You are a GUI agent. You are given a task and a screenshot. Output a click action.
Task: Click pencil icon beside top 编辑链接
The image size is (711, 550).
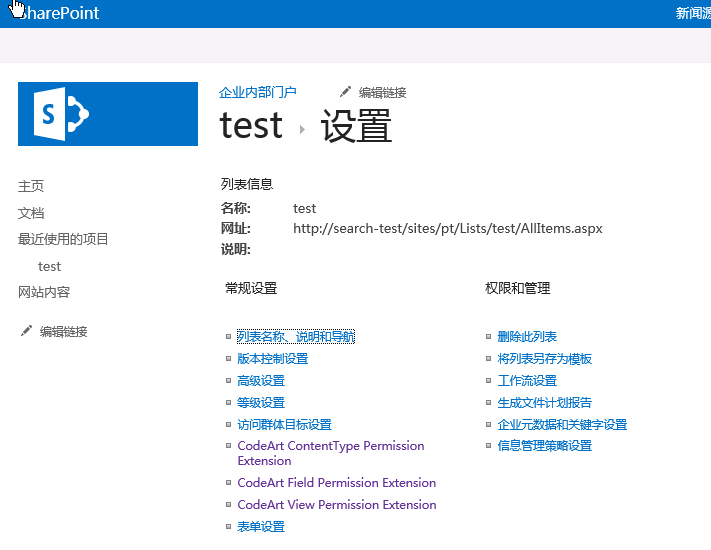(x=346, y=92)
